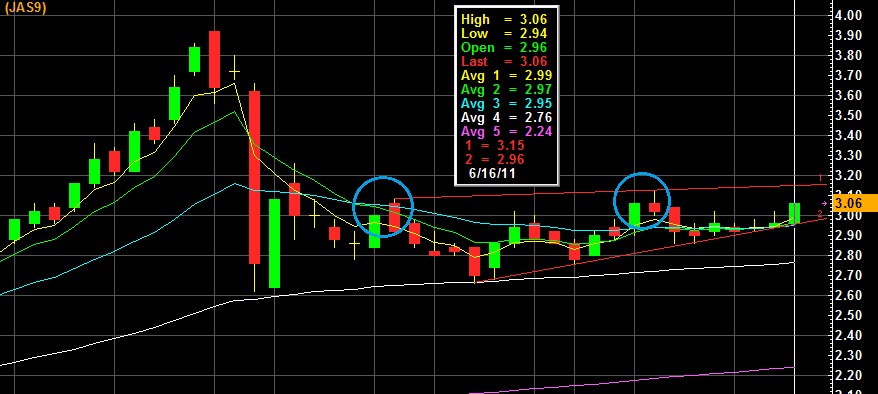878x394 pixels.
Task: Click the tallest red candlestick body
Action: click(x=254, y=177)
